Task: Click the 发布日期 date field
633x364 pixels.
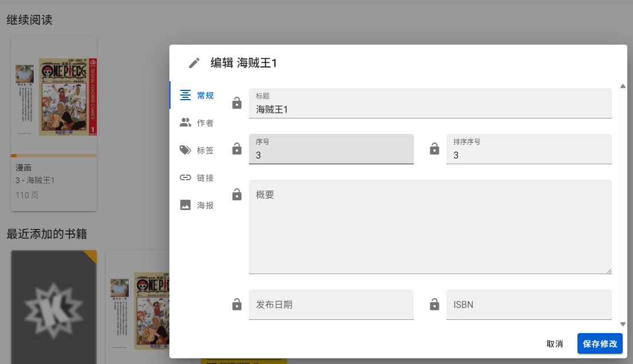Action: pos(331,304)
